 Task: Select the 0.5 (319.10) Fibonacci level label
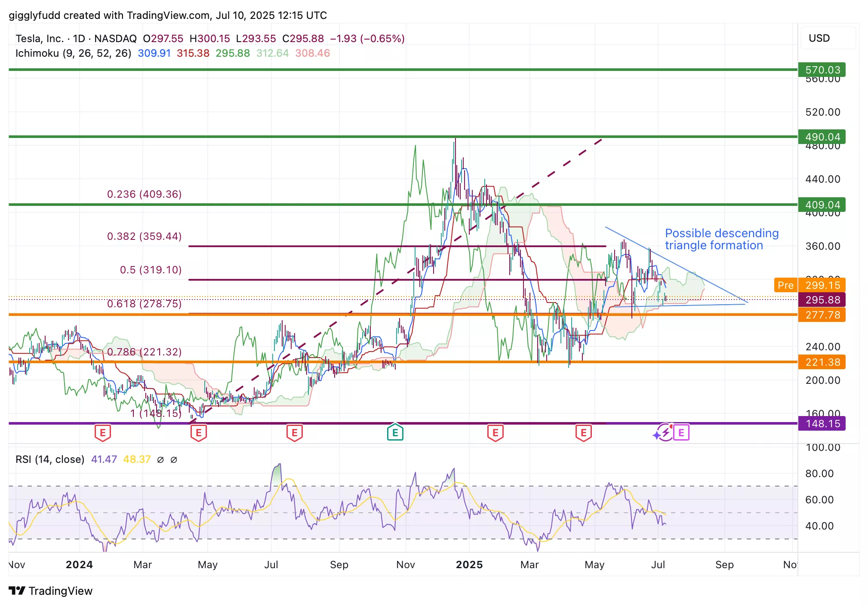click(151, 270)
